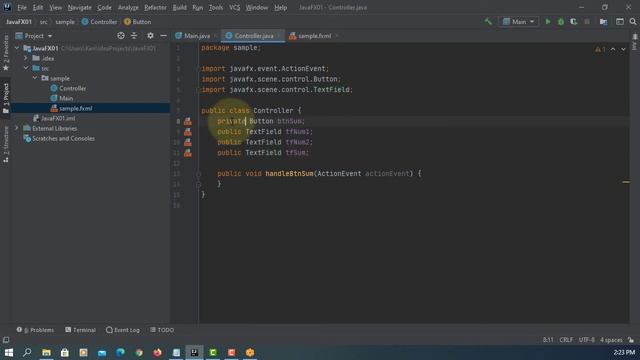Collapse all in Project panel

(x=134, y=36)
